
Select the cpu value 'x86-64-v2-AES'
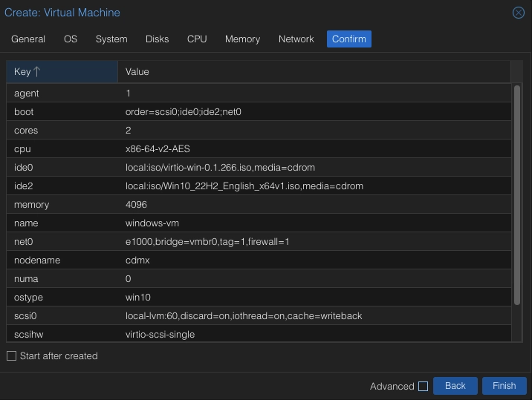coord(158,149)
